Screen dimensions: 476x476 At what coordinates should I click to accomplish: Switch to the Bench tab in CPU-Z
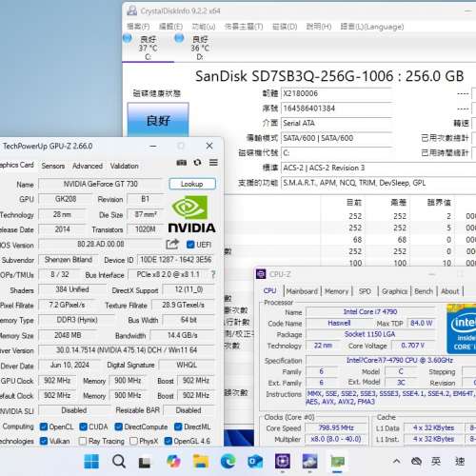pos(424,291)
